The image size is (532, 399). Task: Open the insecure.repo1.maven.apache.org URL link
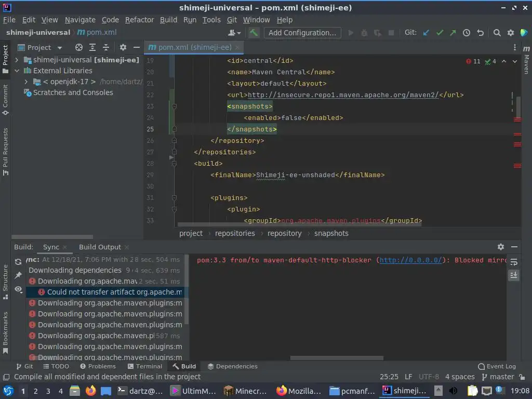click(x=343, y=95)
